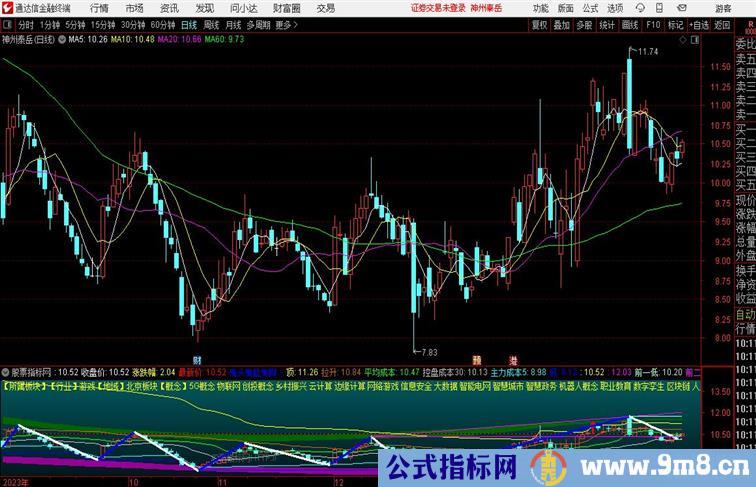Image resolution: width=756 pixels, height=487 pixels.
Task: Open dropdown arrow beside 神州泰岳(日线)
Action: (x=61, y=40)
